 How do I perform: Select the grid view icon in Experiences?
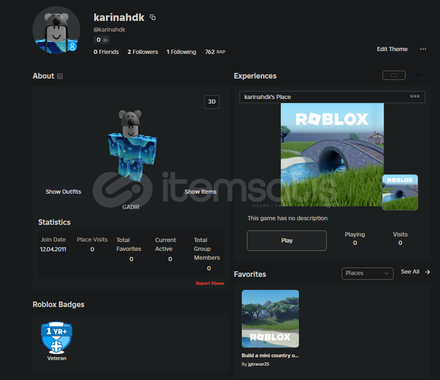tap(419, 75)
